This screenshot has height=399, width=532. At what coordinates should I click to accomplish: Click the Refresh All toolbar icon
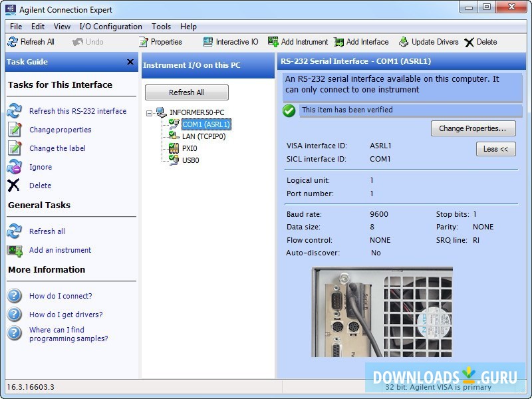point(13,42)
